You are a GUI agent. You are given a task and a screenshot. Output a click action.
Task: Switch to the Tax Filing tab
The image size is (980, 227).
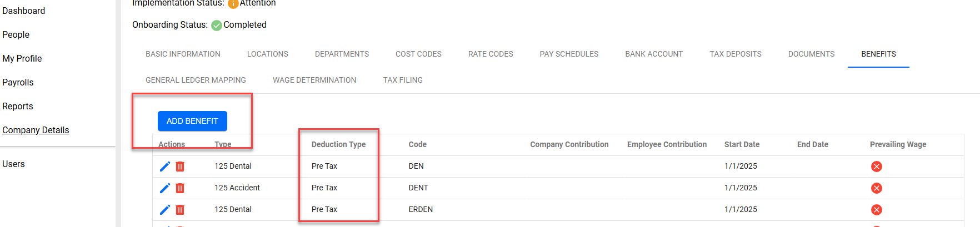point(403,80)
